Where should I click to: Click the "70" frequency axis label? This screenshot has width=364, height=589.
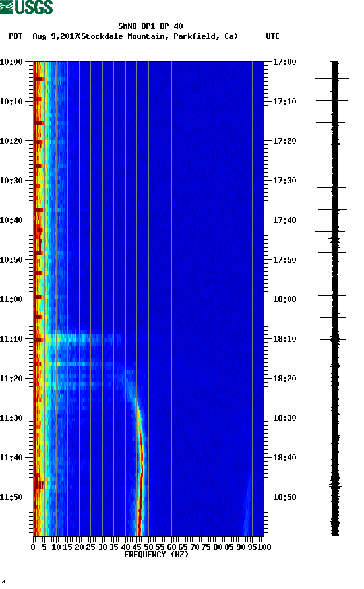click(x=195, y=547)
